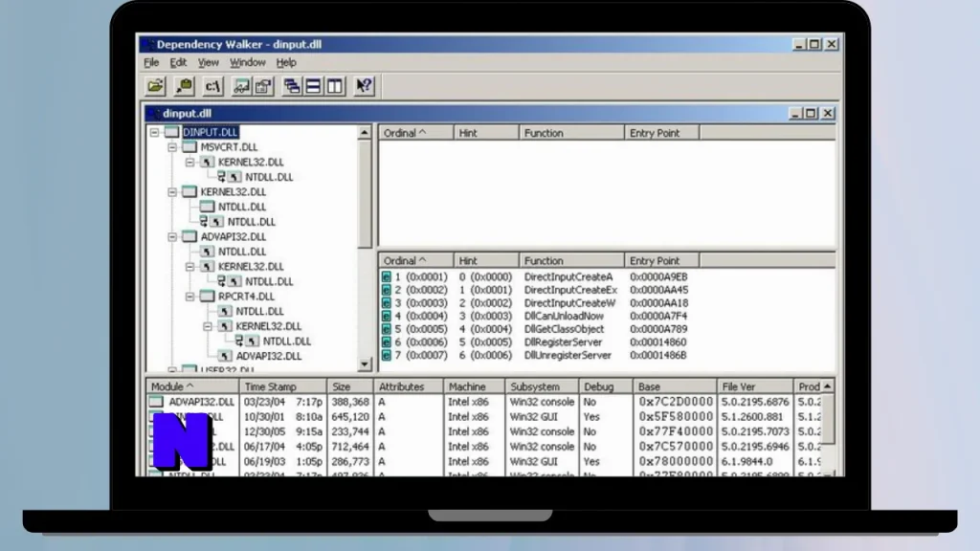This screenshot has width=980, height=551.
Task: Click the ADVAPI32.DLL icon in module list
Action: tap(156, 402)
